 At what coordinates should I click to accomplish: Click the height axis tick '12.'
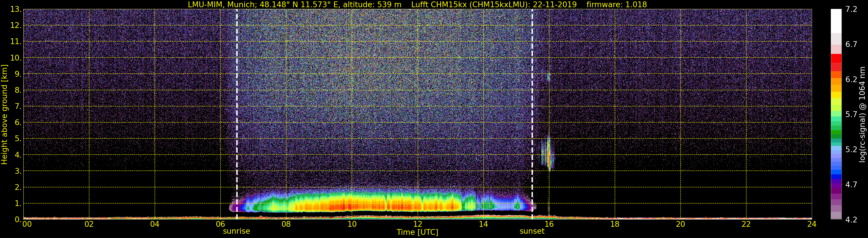click(16, 25)
